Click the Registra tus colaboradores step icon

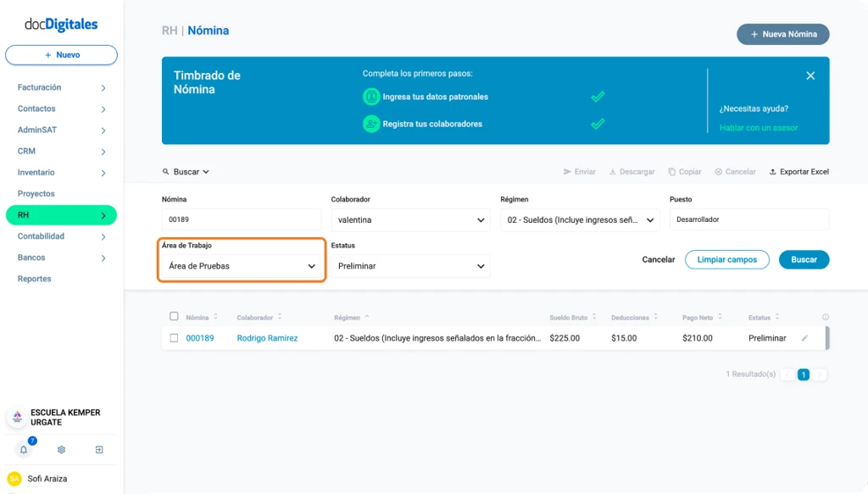371,124
